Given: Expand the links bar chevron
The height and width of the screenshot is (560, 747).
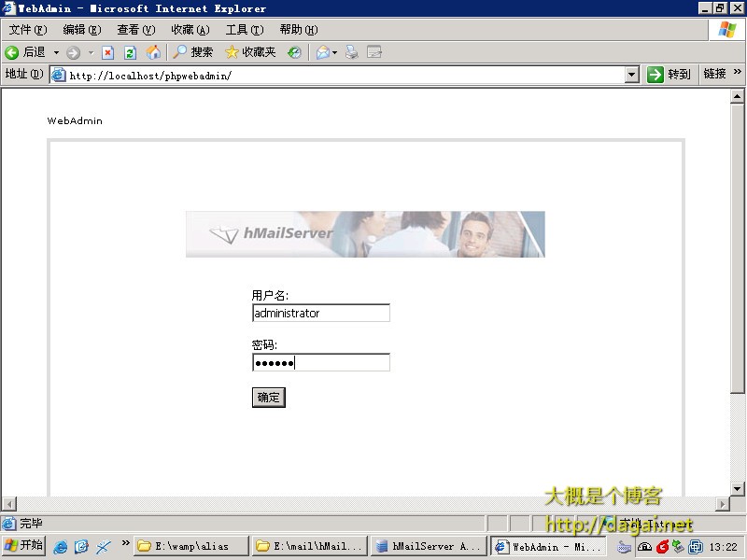Looking at the screenshot, I should pos(737,73).
